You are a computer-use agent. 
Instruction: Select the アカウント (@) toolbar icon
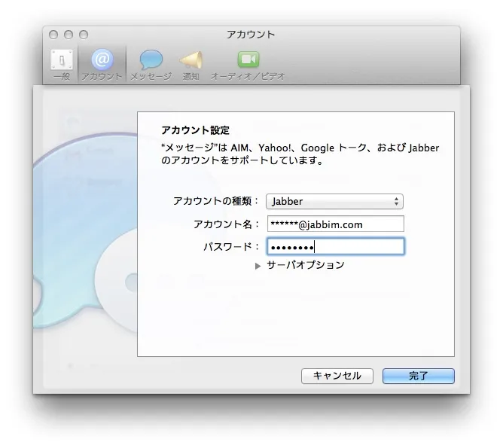(102, 60)
